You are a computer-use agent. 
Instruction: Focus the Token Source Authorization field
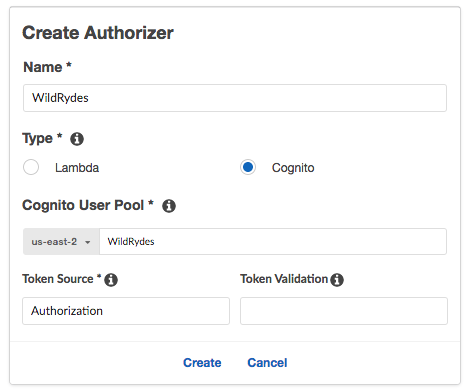click(126, 311)
